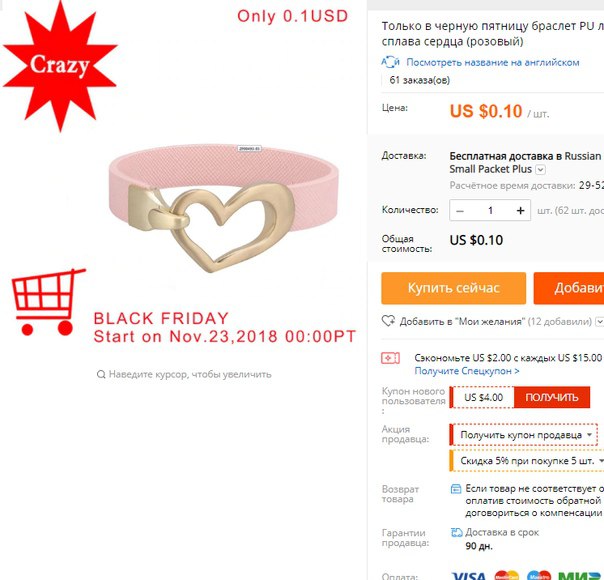Click the heart wishlist icon
This screenshot has width=604, height=580.
[388, 321]
